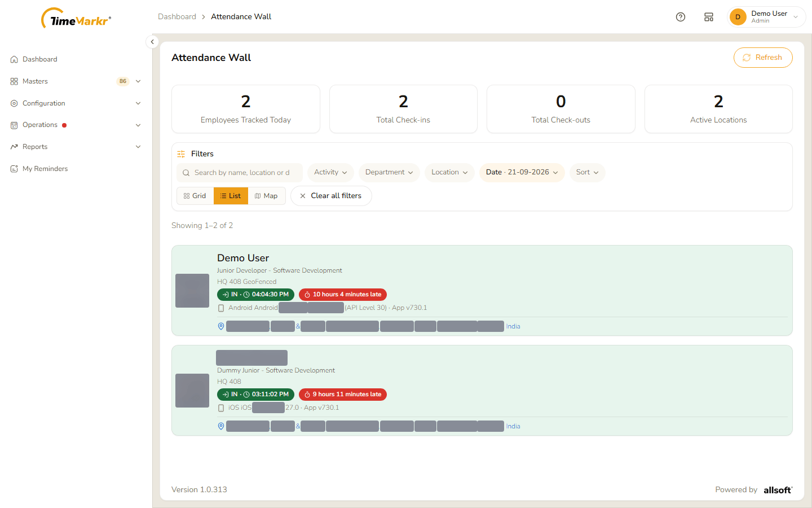Screen dimensions: 812x508
Task: Open the Location filter dropdown
Action: 449,173
